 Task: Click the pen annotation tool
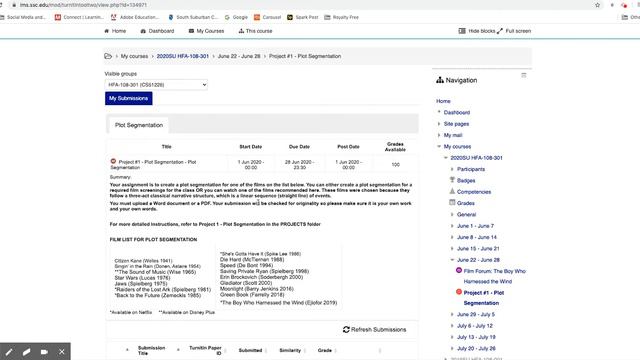(9, 351)
